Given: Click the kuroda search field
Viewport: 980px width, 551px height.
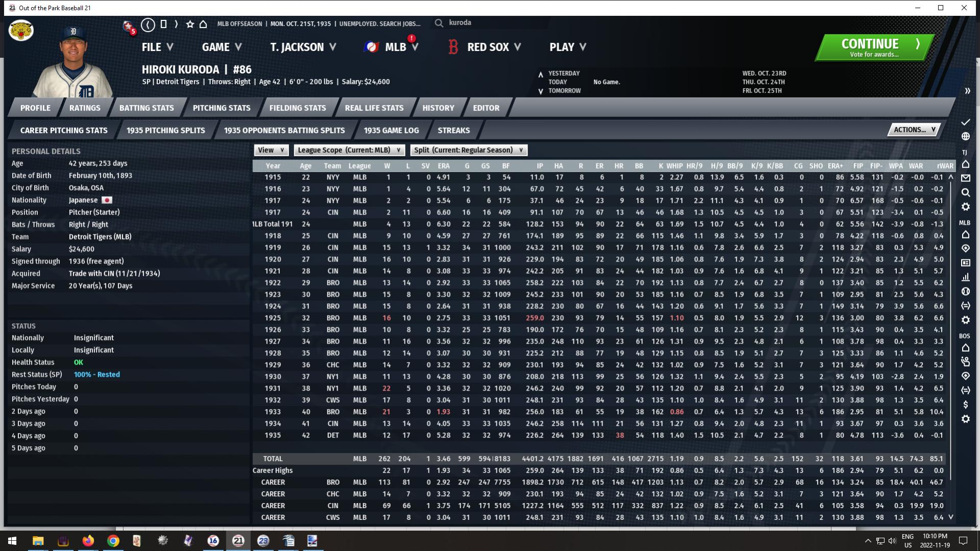Looking at the screenshot, I should [x=490, y=22].
